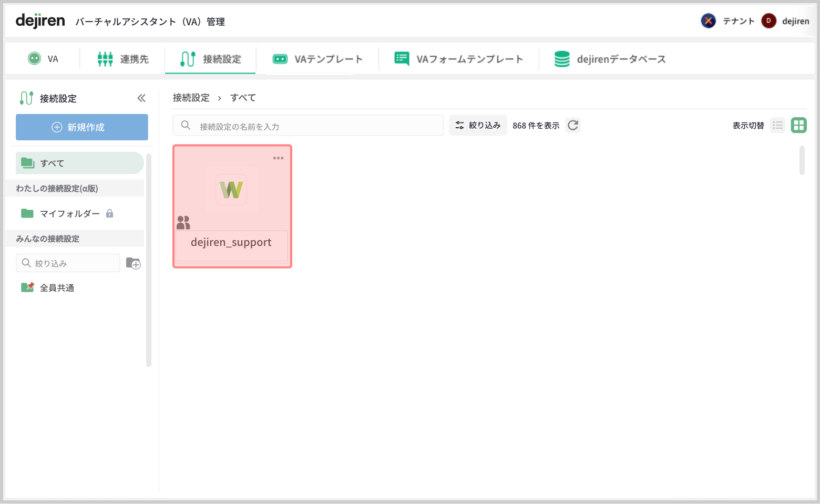Click the search magnifier icon in search bar

click(186, 125)
